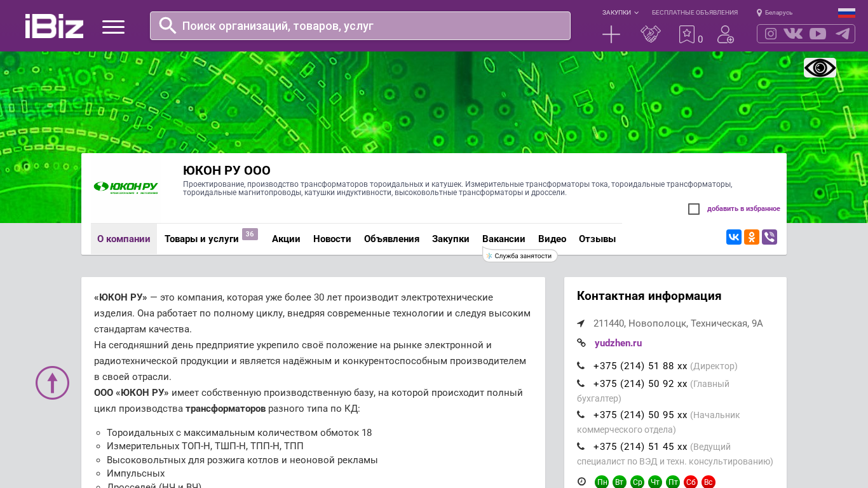868x488 pixels.
Task: Click phone number +375 (214) 50 95 xx
Action: click(641, 415)
